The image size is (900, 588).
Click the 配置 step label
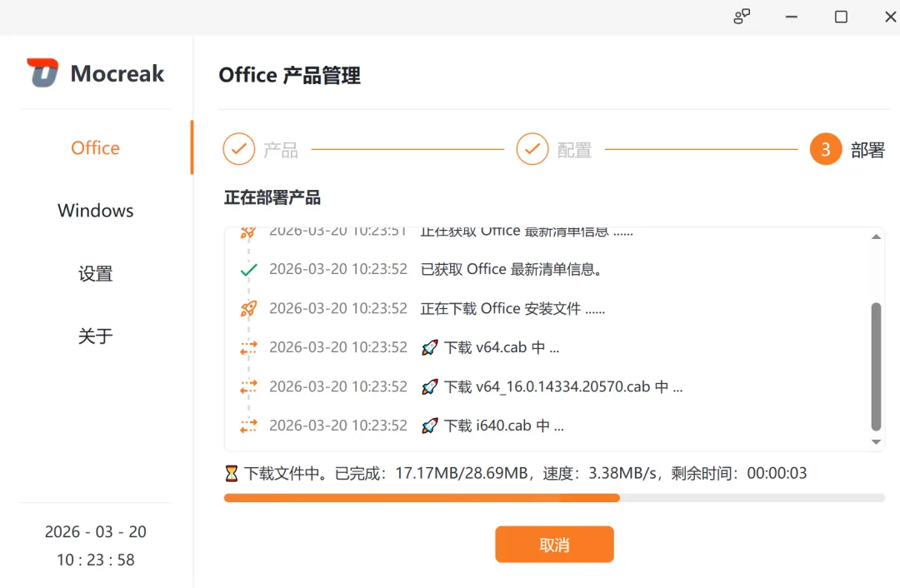click(x=574, y=150)
